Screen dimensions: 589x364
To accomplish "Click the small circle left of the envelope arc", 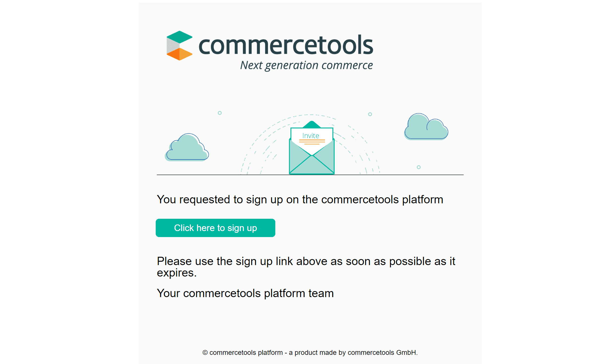I will [x=220, y=113].
